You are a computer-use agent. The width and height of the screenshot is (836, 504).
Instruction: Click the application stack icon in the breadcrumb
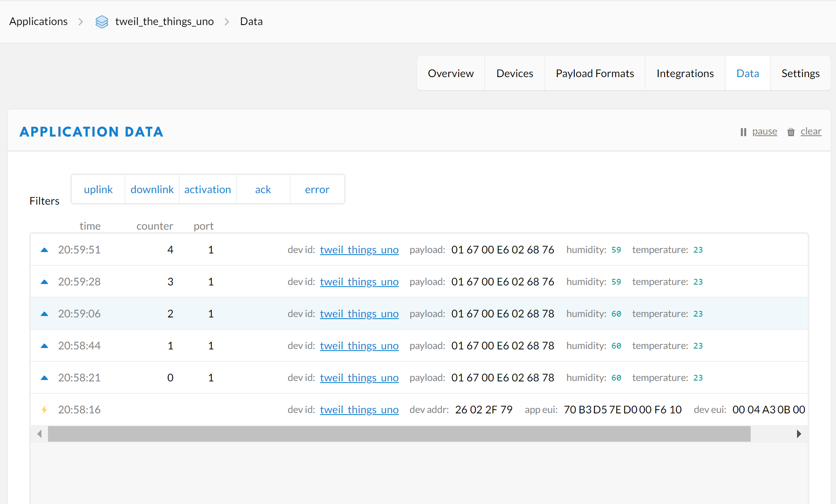tap(102, 22)
